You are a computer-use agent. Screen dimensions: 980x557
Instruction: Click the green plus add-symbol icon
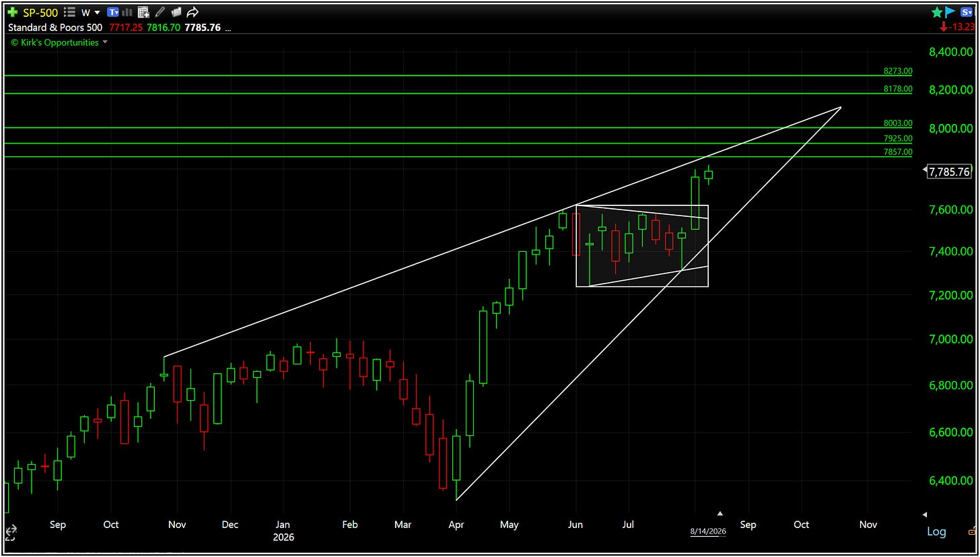tap(13, 12)
